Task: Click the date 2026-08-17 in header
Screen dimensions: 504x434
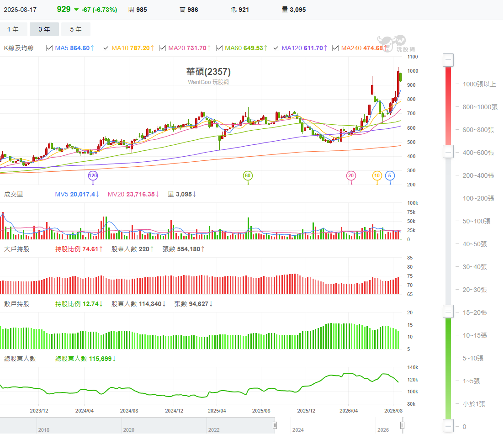Action: pos(20,10)
